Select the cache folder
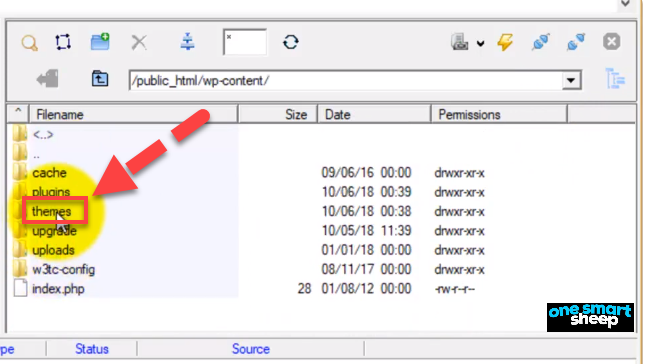Screen dimensions: 649x364 pyautogui.click(x=49, y=173)
